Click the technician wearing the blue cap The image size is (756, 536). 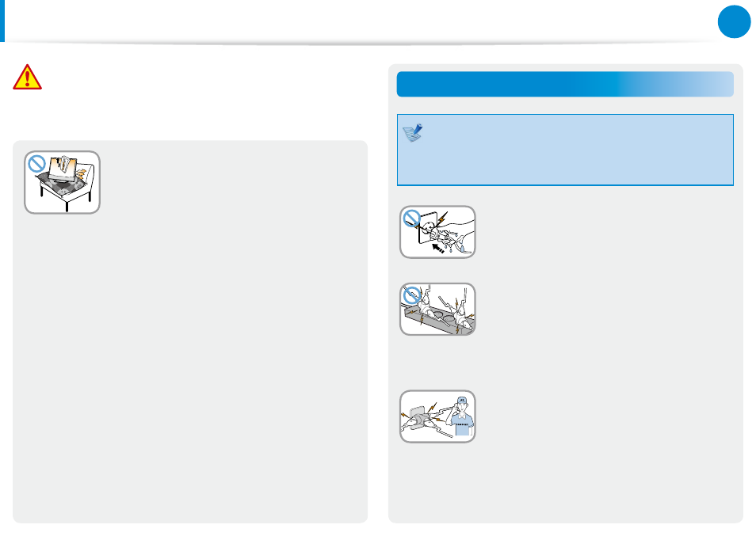[461, 416]
